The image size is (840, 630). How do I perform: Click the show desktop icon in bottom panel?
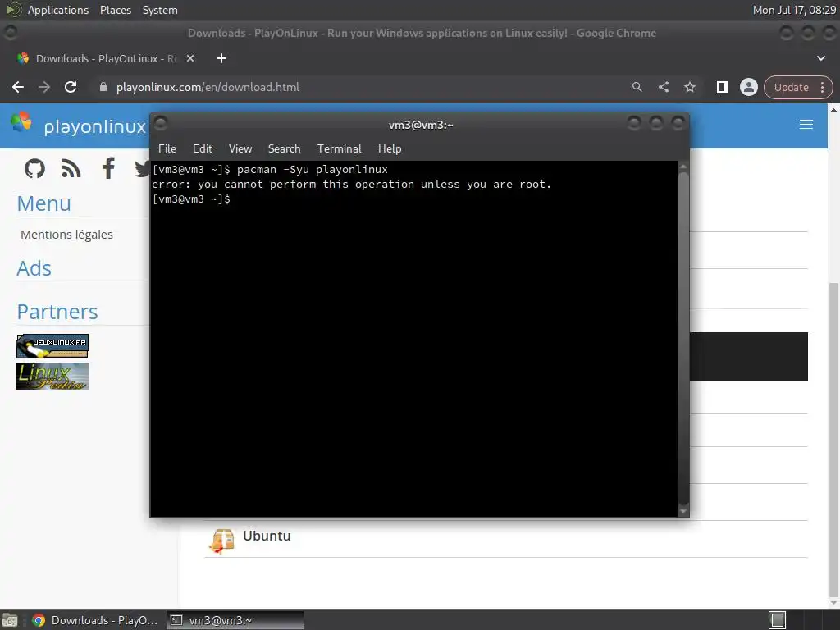10,620
